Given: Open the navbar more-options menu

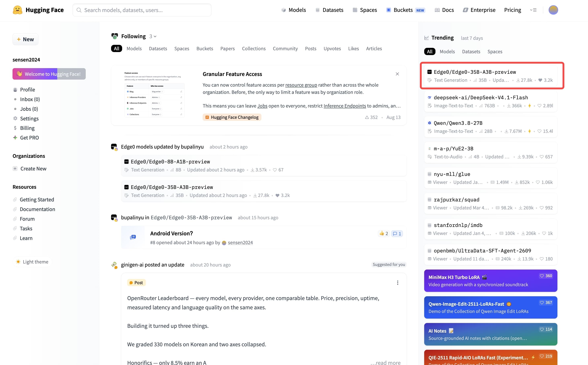Looking at the screenshot, I should click(x=533, y=10).
